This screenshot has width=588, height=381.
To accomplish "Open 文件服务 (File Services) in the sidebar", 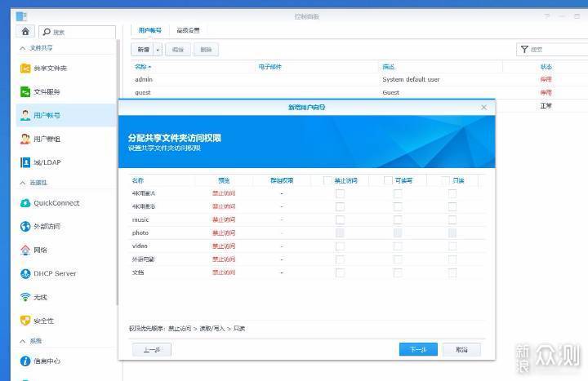I will point(47,92).
